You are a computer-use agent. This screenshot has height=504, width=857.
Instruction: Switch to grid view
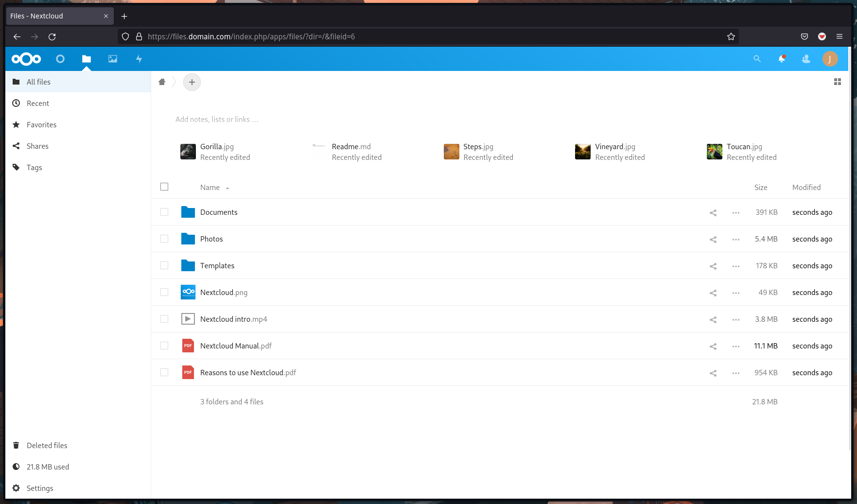(x=837, y=82)
